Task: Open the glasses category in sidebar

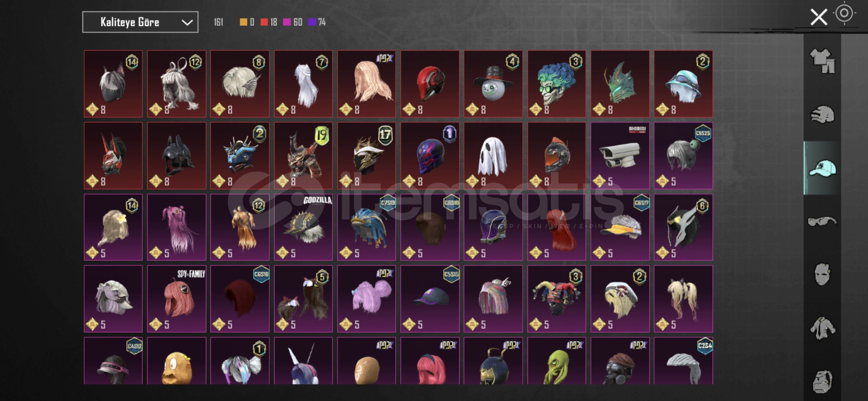Action: point(822,222)
